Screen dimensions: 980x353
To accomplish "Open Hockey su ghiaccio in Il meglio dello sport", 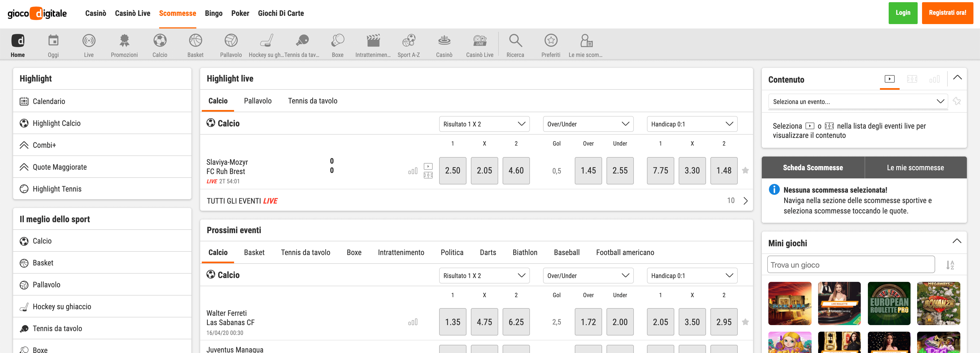I will [x=102, y=306].
